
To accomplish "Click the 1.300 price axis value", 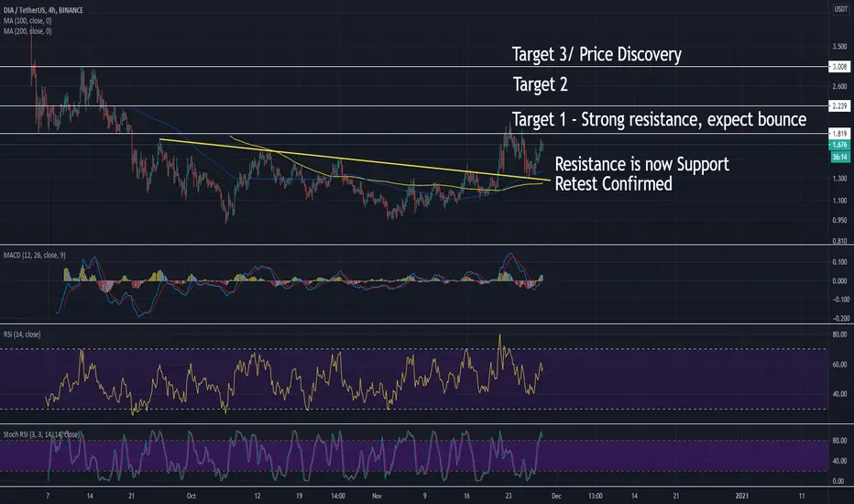I will [839, 178].
